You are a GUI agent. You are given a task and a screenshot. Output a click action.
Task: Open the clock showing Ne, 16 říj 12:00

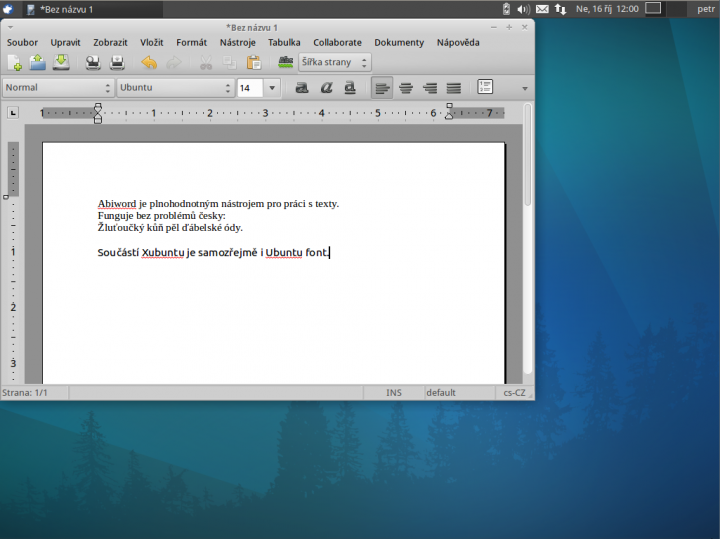(607, 9)
